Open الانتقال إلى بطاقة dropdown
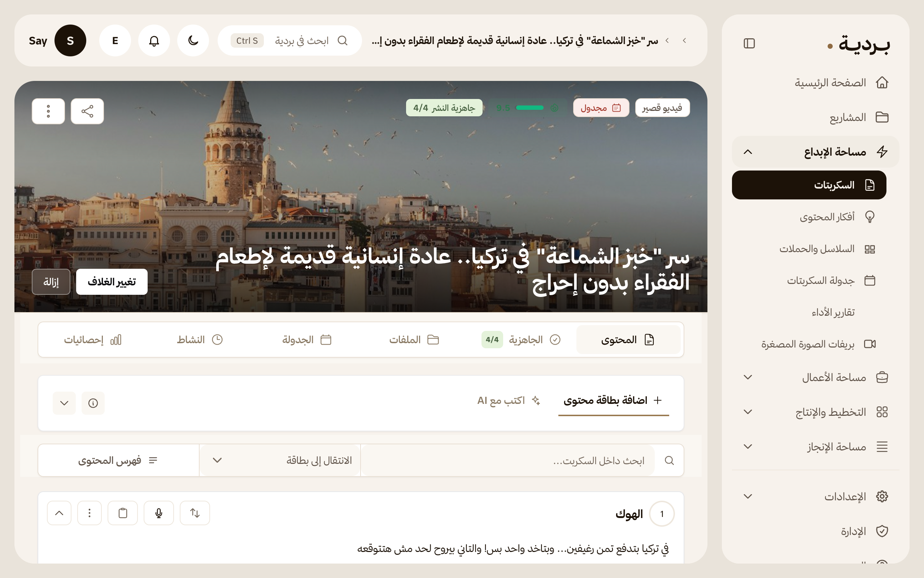 click(280, 460)
